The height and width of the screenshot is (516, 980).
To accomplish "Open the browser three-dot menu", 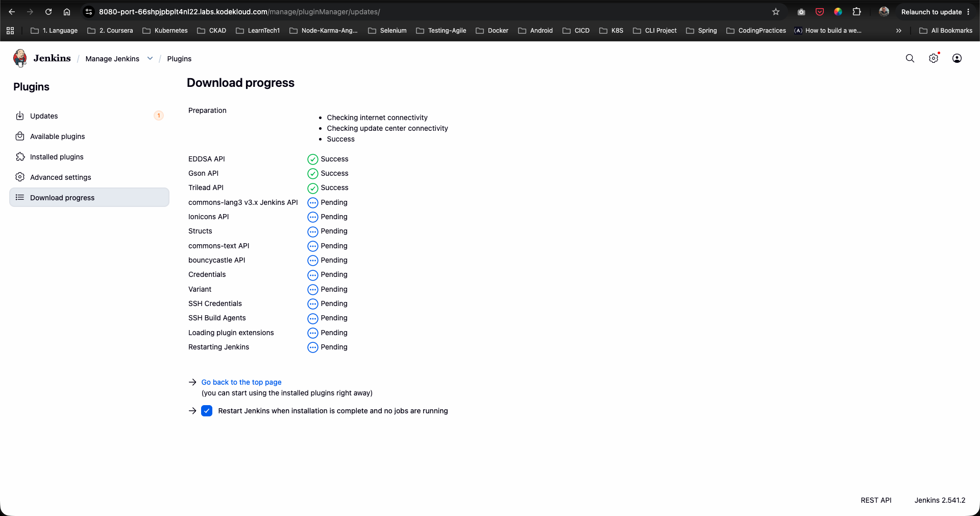I will (968, 12).
